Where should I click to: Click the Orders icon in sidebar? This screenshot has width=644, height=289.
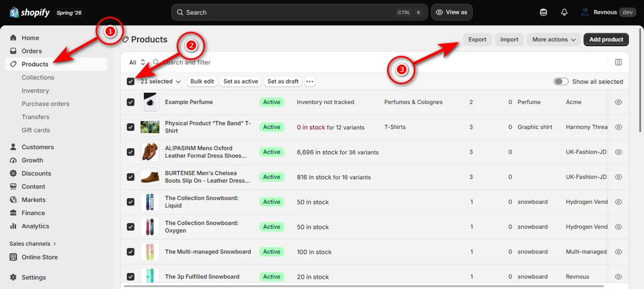[13, 51]
